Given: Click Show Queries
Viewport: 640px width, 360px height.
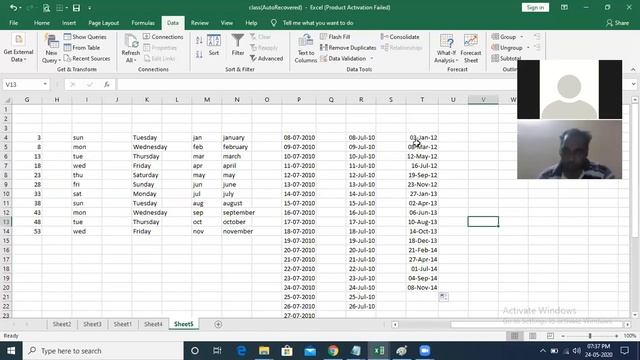Looking at the screenshot, I should [x=85, y=37].
